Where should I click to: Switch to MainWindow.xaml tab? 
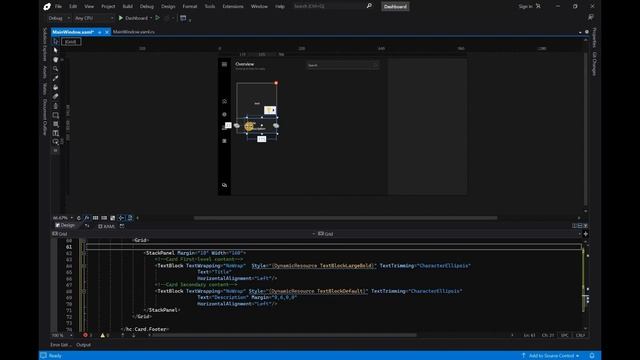(x=73, y=32)
